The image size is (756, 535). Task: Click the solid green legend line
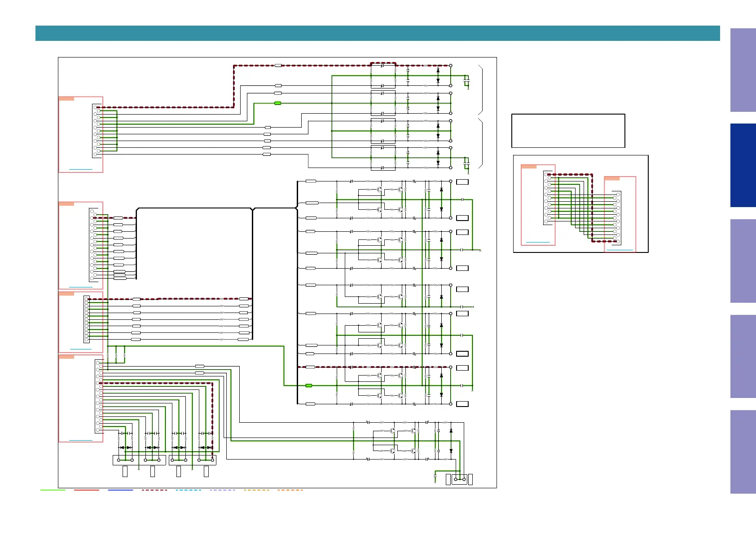pyautogui.click(x=53, y=490)
